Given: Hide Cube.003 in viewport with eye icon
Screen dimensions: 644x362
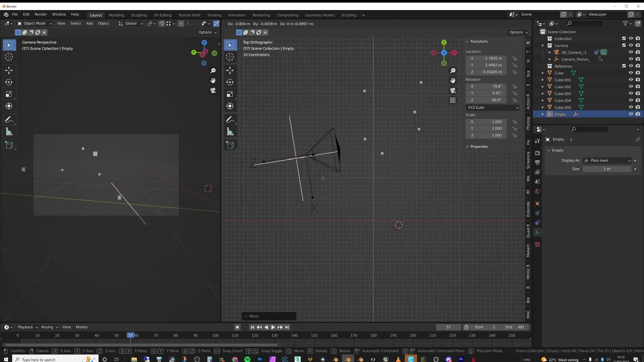Looking at the screenshot, I should click(x=631, y=94).
